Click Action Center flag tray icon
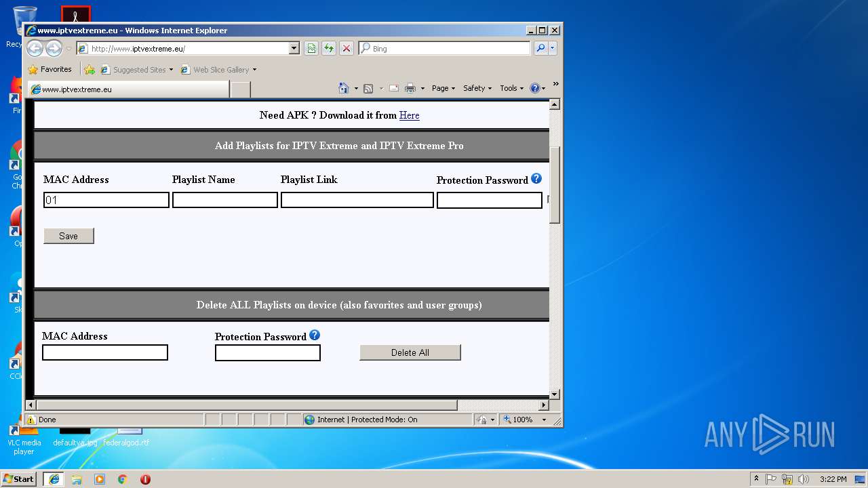The width and height of the screenshot is (868, 488). (x=771, y=479)
